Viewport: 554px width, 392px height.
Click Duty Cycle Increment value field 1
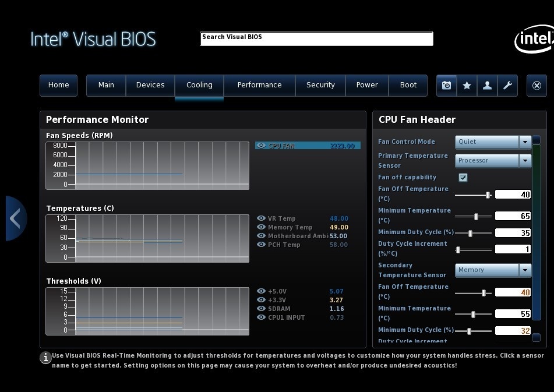513,249
